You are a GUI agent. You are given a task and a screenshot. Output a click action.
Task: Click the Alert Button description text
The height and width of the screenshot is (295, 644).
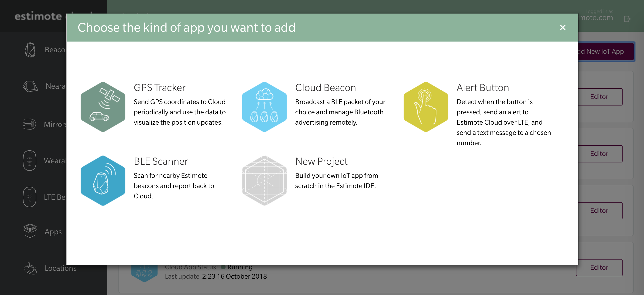click(x=504, y=122)
